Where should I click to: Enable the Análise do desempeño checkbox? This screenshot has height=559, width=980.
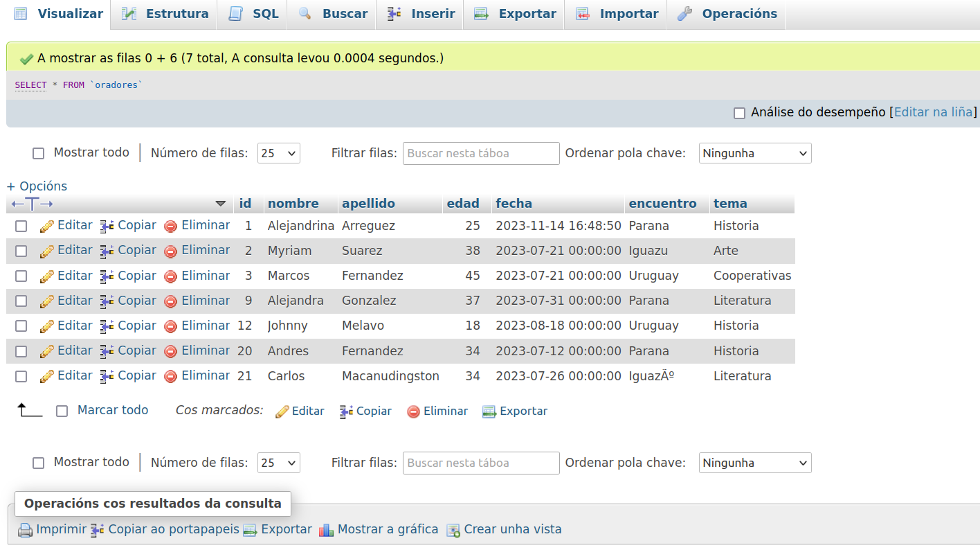739,113
